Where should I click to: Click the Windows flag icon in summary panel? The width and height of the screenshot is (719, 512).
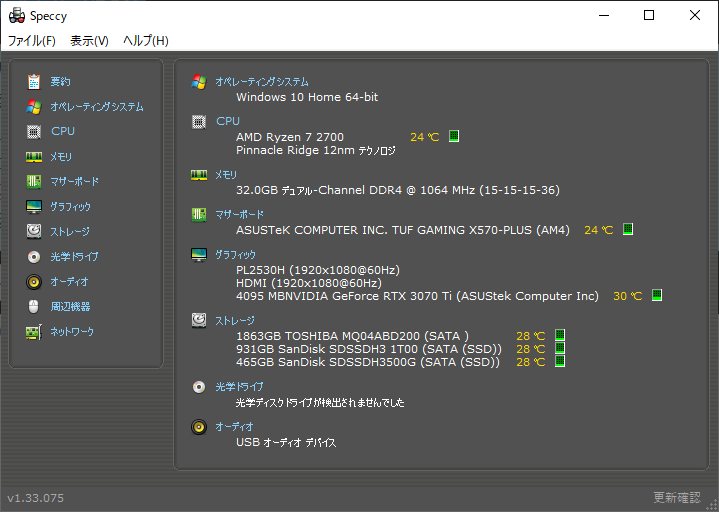199,82
